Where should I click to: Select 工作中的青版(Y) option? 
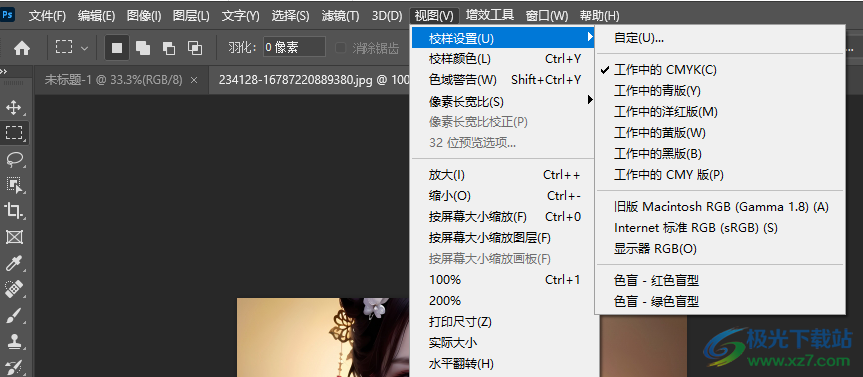(720, 91)
